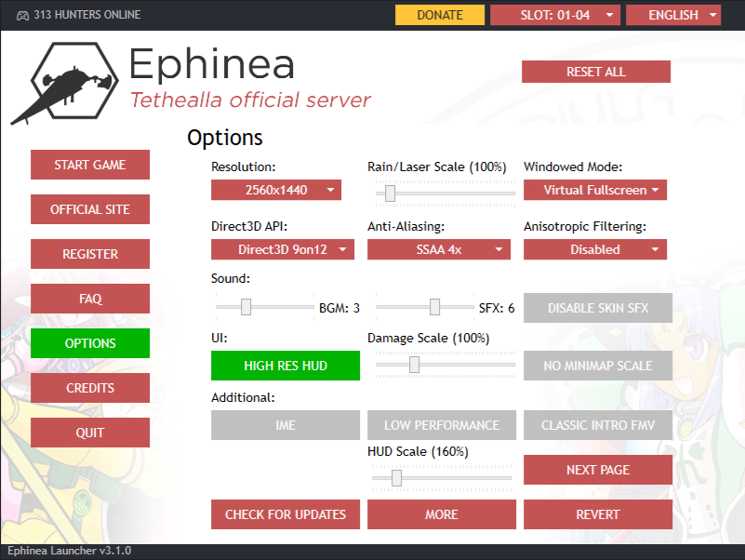Open the Anisotropic Filtering dropdown
This screenshot has width=745, height=560.
click(595, 249)
